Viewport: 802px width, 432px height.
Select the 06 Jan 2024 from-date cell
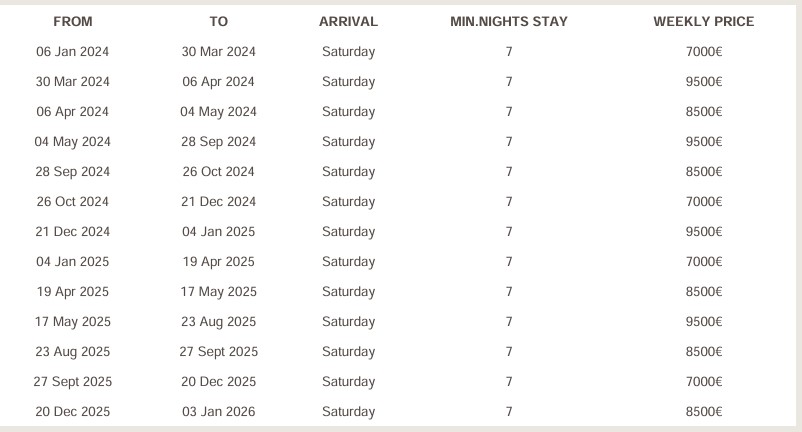(x=73, y=52)
